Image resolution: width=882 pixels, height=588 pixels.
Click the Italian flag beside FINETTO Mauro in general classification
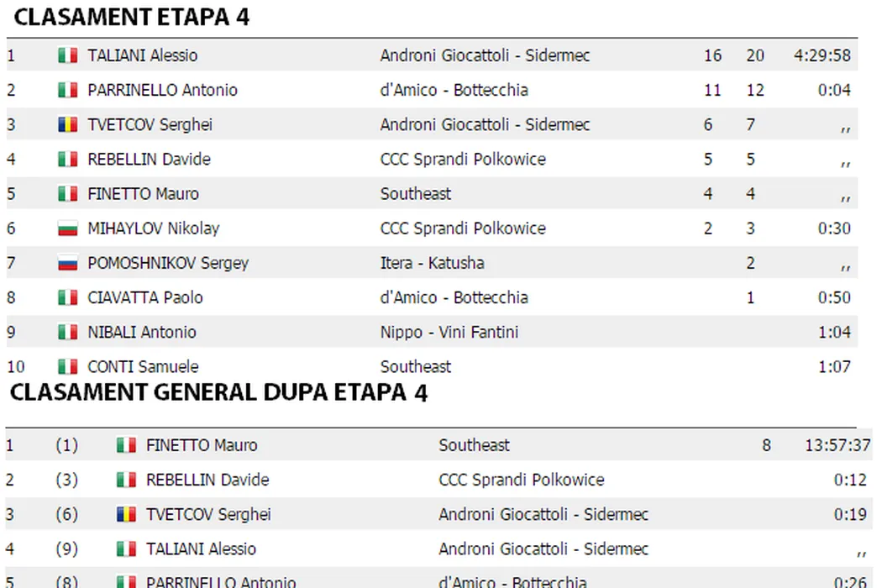[x=126, y=446]
